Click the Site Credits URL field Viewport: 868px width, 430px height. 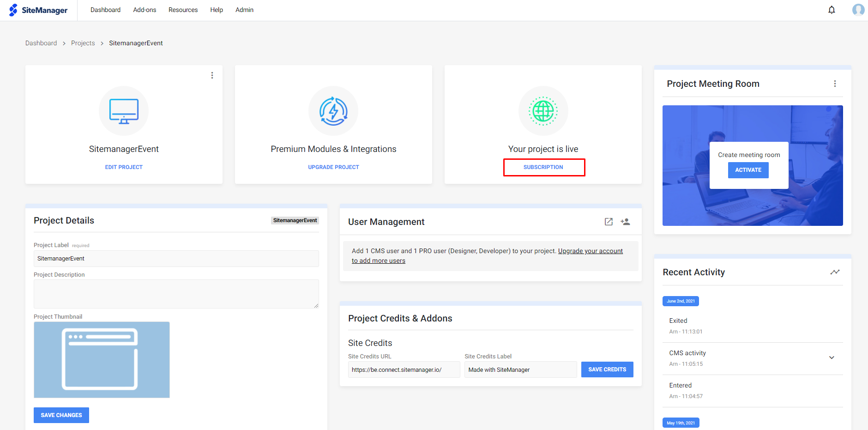click(x=404, y=369)
